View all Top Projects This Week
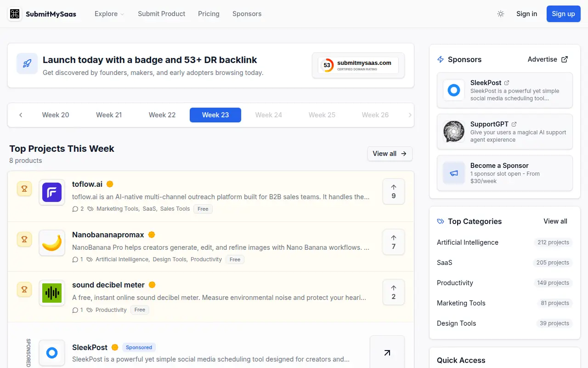Image resolution: width=588 pixels, height=368 pixels. (390, 154)
